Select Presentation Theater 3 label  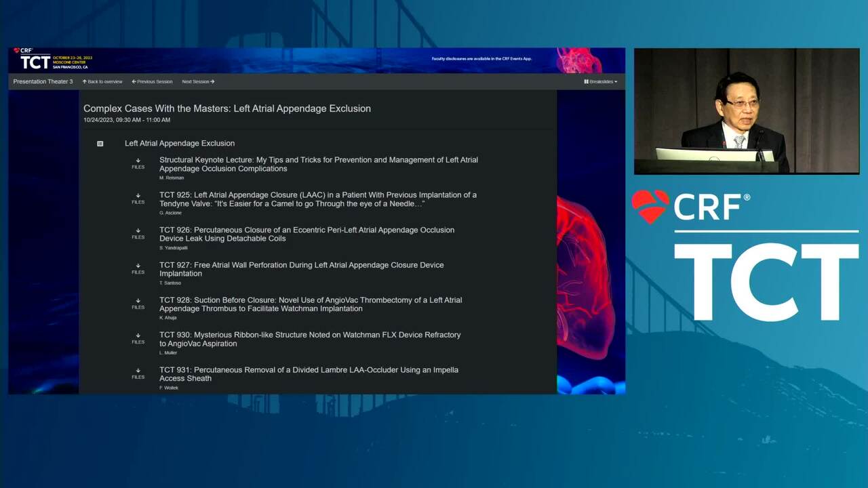43,81
